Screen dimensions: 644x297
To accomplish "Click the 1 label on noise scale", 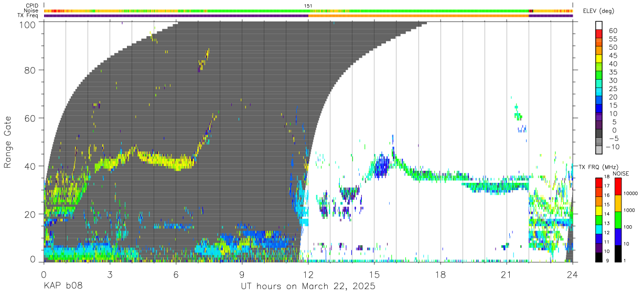I will tap(624, 260).
